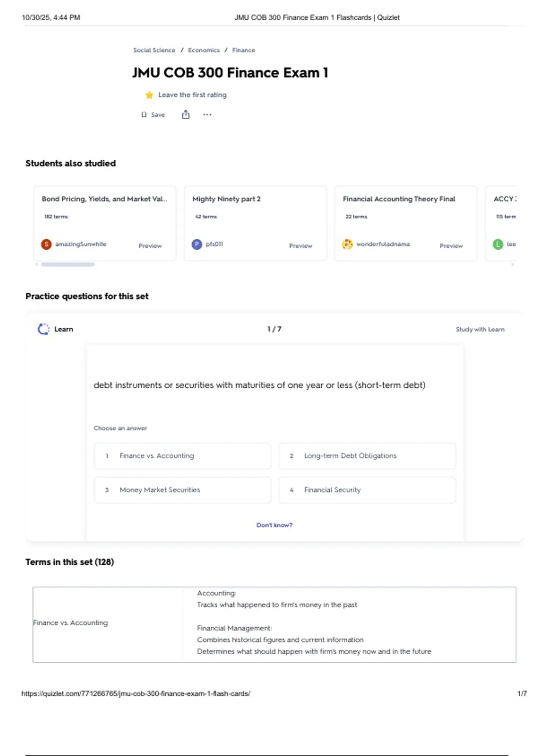Click the share icon beside Save
The width and height of the screenshot is (534, 756).
(x=186, y=115)
